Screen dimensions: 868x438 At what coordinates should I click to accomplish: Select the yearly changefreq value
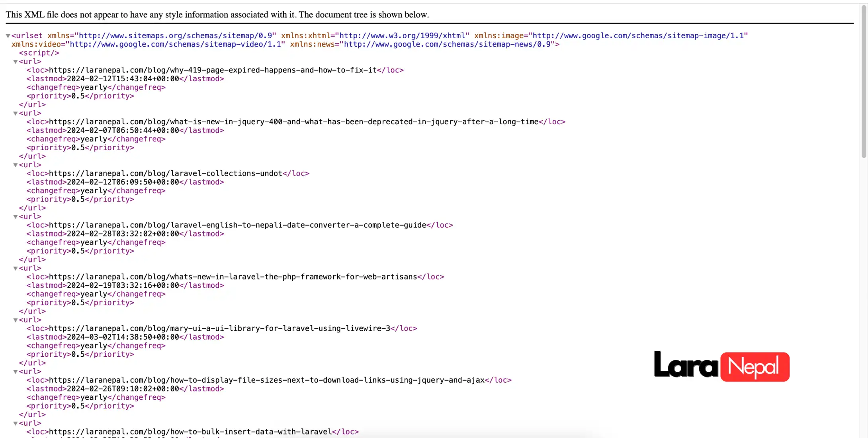[93, 87]
